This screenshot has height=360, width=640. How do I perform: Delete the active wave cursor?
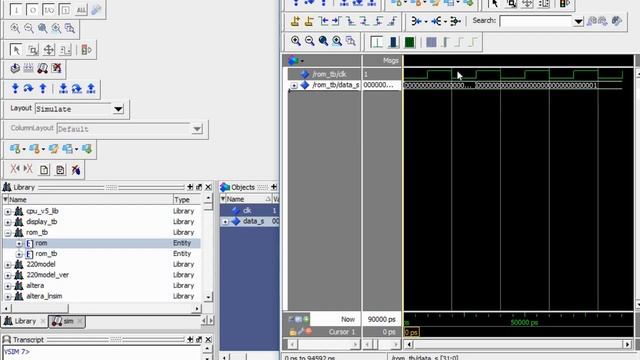tap(309, 21)
